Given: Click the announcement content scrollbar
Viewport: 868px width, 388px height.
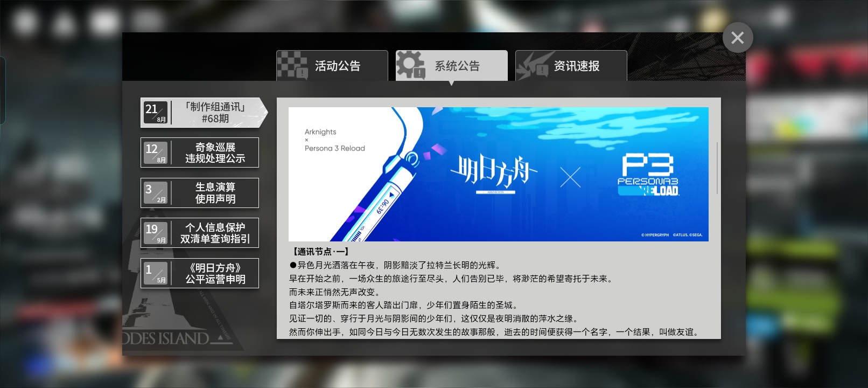Looking at the screenshot, I should (x=717, y=168).
